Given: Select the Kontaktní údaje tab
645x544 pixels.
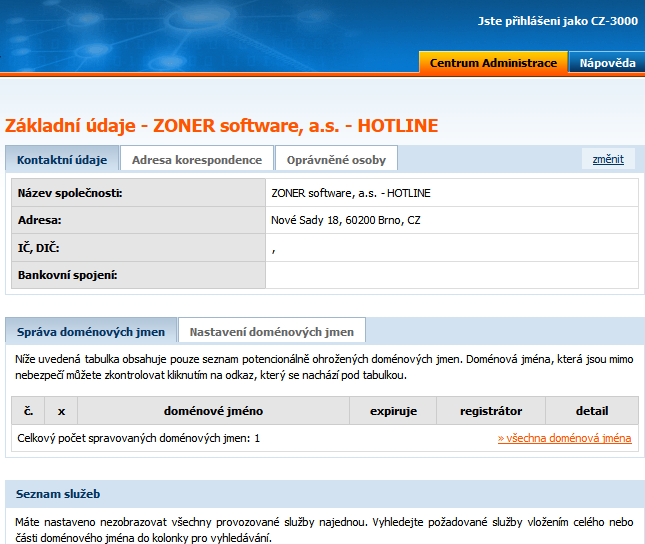Looking at the screenshot, I should tap(62, 159).
